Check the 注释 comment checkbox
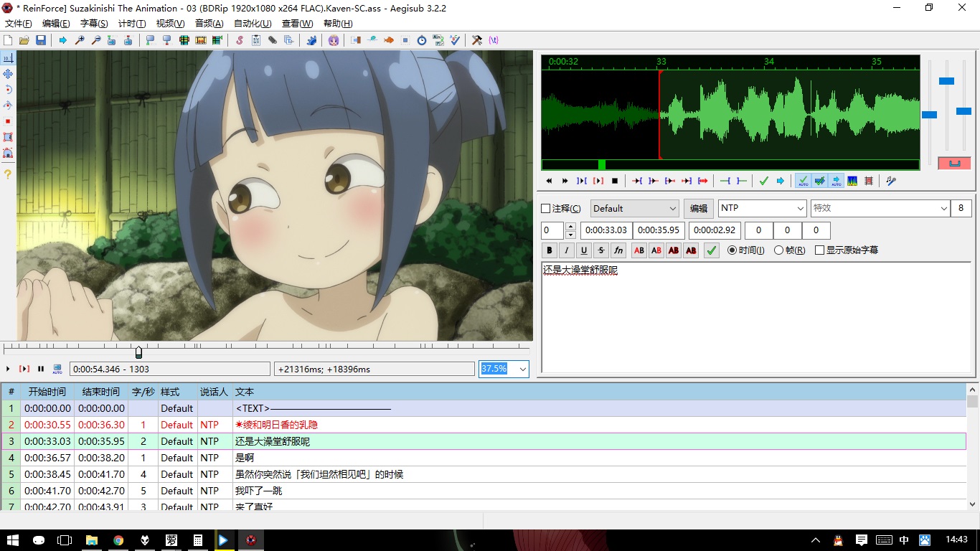Image resolution: width=980 pixels, height=551 pixels. [545, 209]
